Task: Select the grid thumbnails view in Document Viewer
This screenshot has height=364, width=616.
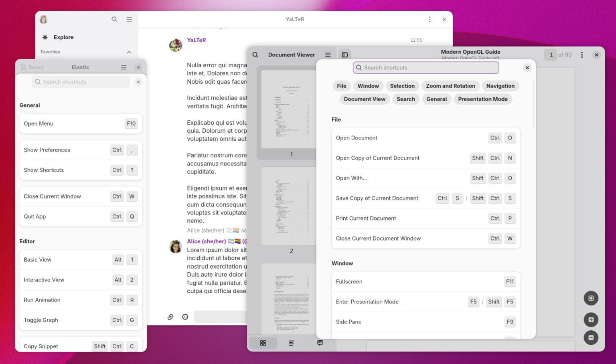Action: [x=263, y=343]
